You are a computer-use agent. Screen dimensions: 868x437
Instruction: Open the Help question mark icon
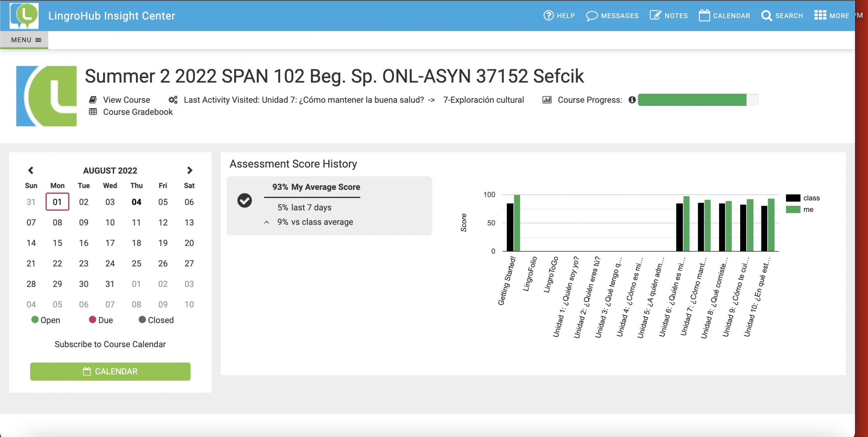click(x=548, y=16)
